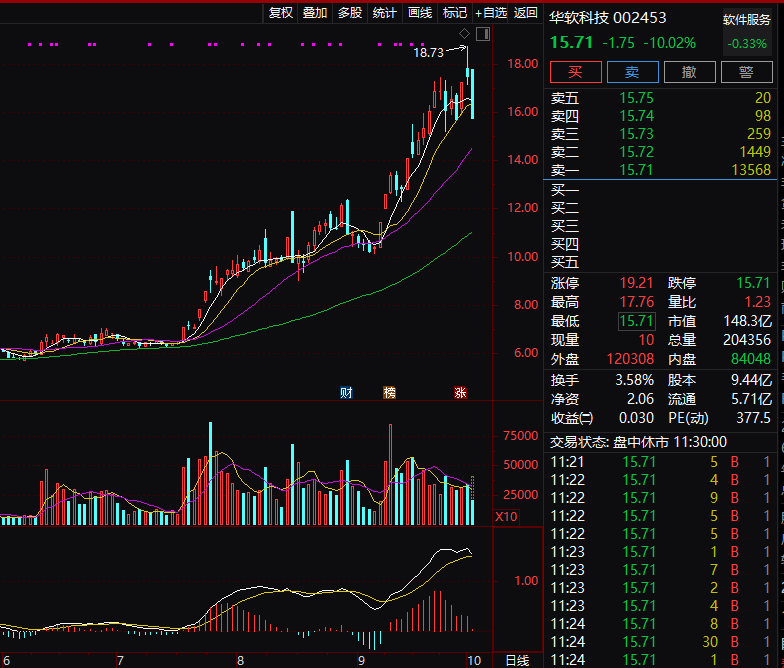Click the orange 榜 ranking event marker
Viewport: 784px width, 668px height.
pos(389,393)
